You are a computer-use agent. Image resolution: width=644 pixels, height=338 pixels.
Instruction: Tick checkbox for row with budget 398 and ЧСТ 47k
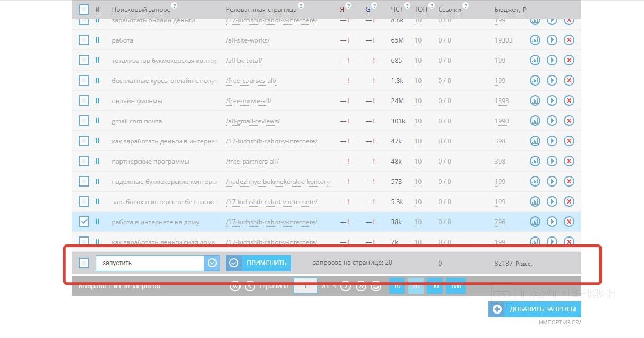tap(84, 141)
